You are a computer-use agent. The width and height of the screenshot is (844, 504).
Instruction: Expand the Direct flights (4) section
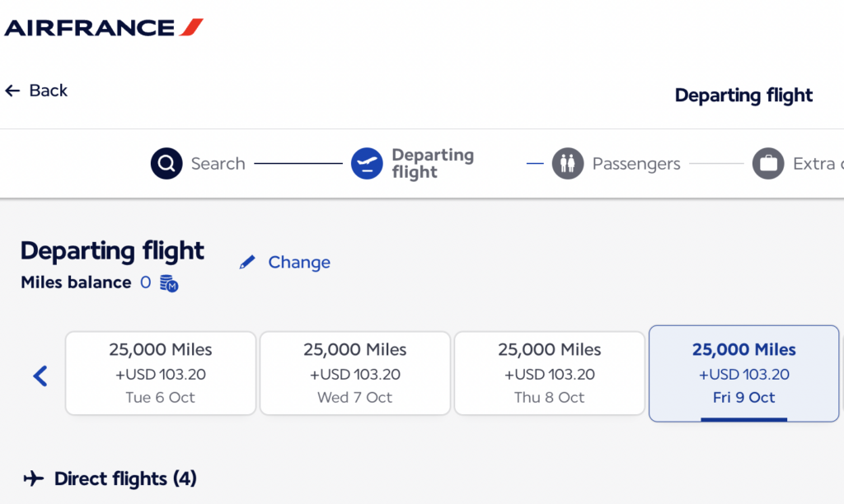pos(125,478)
